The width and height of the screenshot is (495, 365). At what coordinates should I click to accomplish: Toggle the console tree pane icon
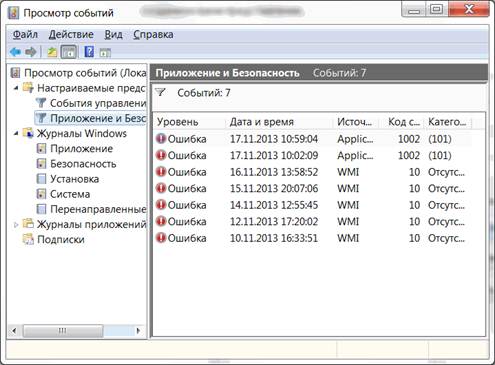(69, 52)
